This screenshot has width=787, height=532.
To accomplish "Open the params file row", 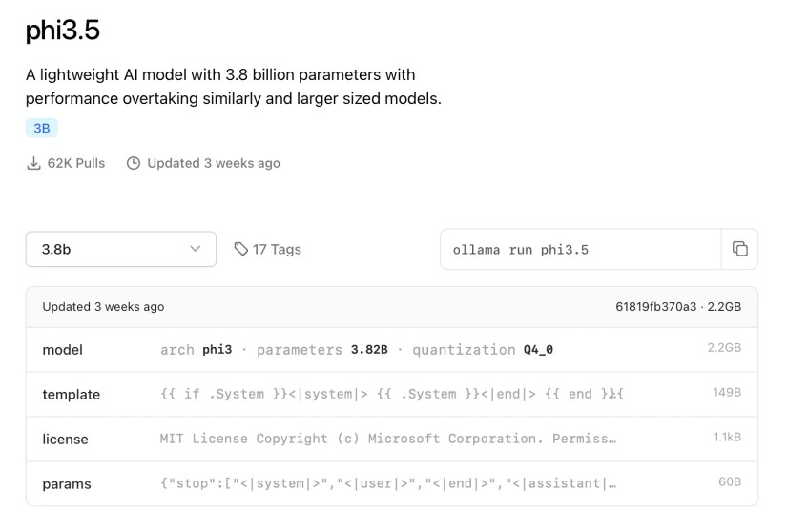I will (x=67, y=484).
